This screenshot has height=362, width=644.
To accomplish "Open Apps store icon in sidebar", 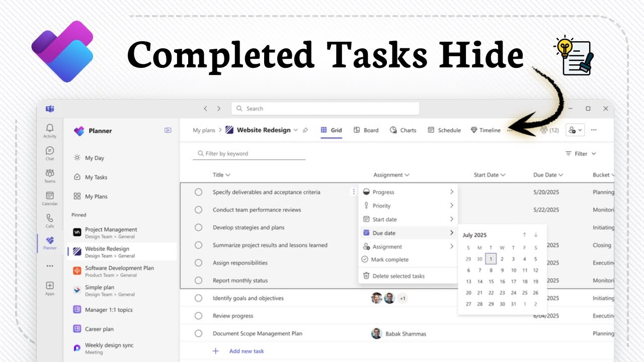I will point(50,289).
